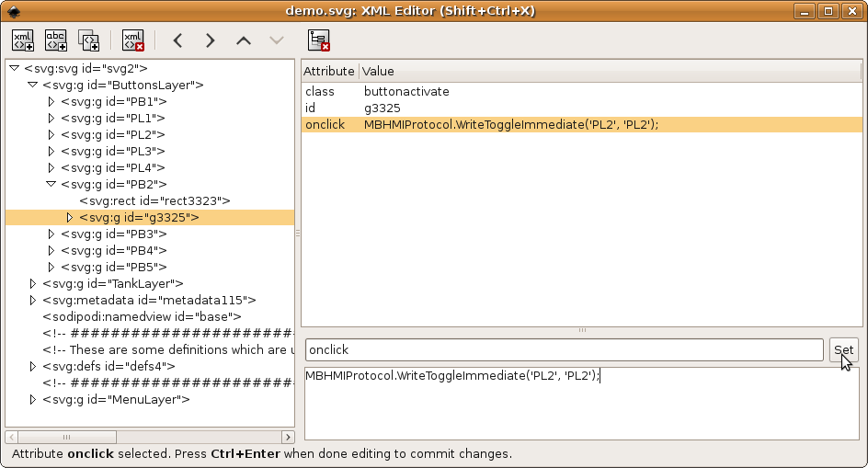Click the Delete node icon

point(133,40)
